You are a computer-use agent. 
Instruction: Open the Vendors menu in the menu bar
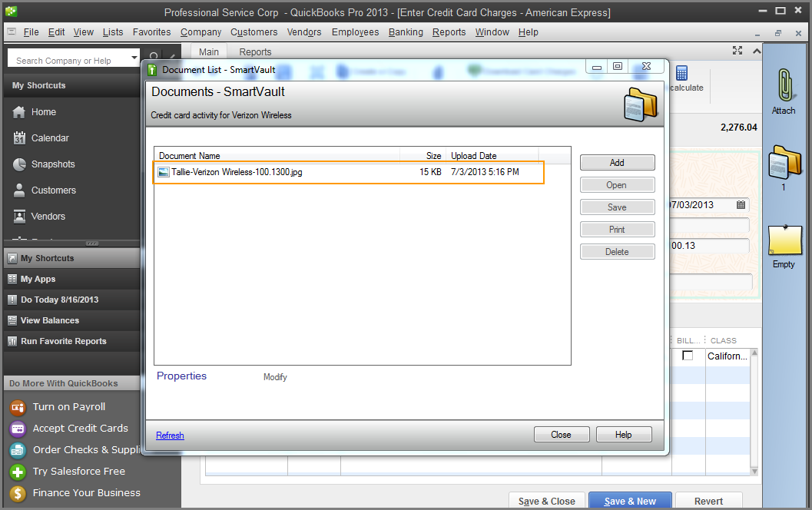304,32
